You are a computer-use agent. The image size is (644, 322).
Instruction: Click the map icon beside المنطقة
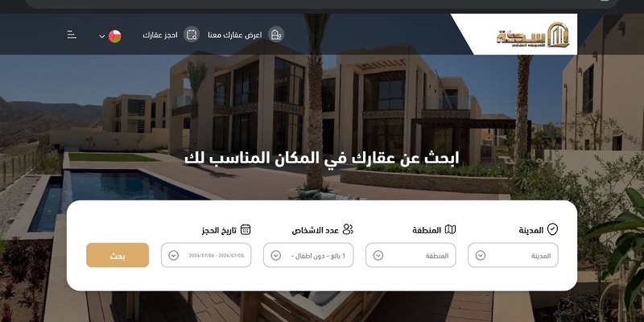[451, 229]
